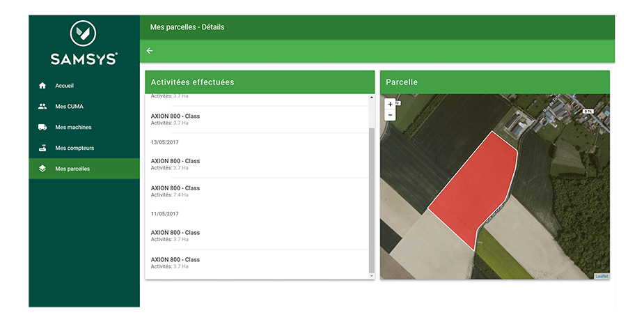Viewport: 644px width, 322px height.
Task: Select Mes compteurs in the sidebar
Action: [74, 148]
